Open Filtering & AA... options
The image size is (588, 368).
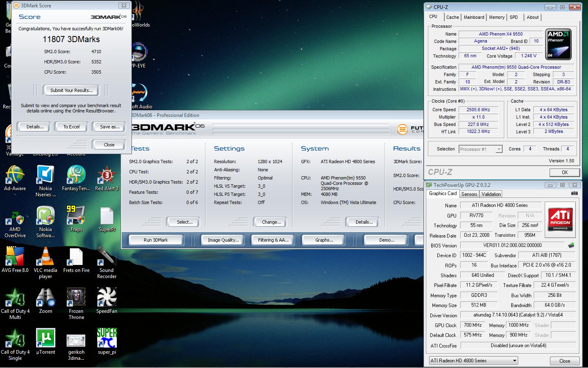(273, 240)
